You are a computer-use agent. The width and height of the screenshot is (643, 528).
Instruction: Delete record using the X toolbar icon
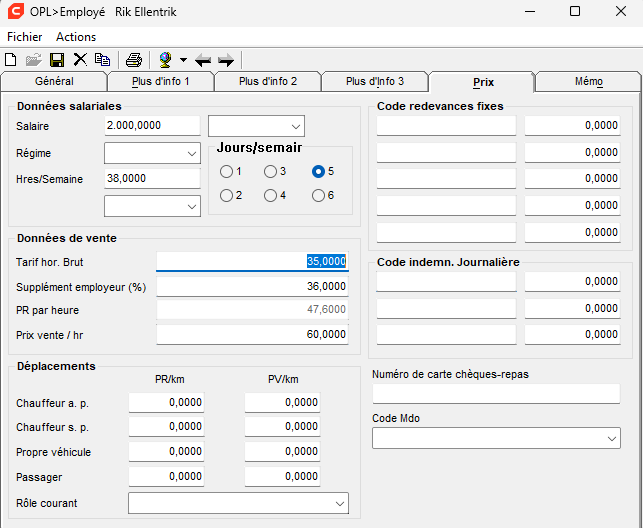[x=80, y=60]
